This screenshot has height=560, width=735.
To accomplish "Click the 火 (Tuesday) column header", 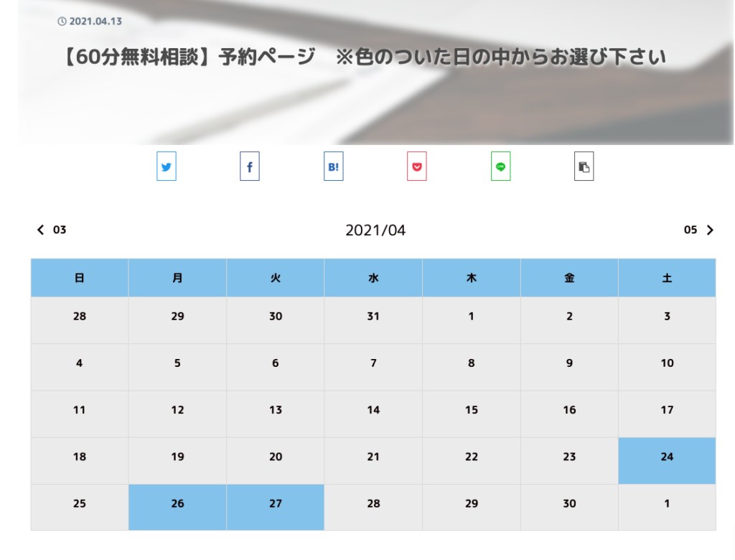I will click(x=275, y=278).
